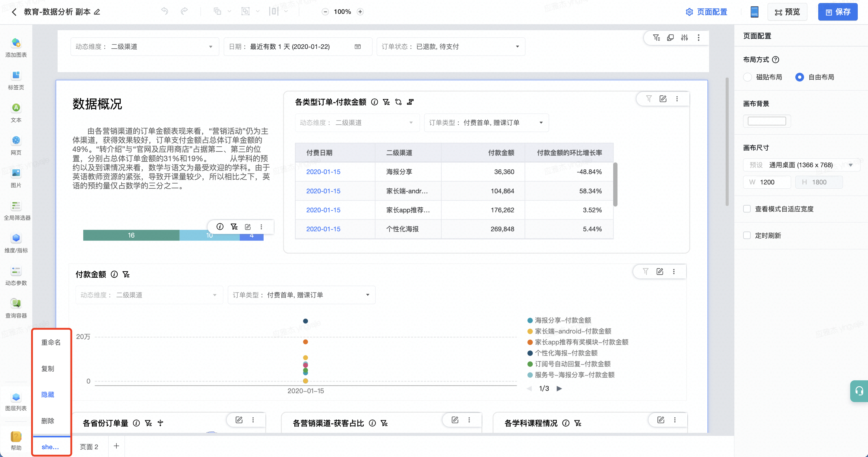868x457 pixels.
Task: Open 动态维度 dropdown in 各类型订单 chart
Action: [x=357, y=123]
